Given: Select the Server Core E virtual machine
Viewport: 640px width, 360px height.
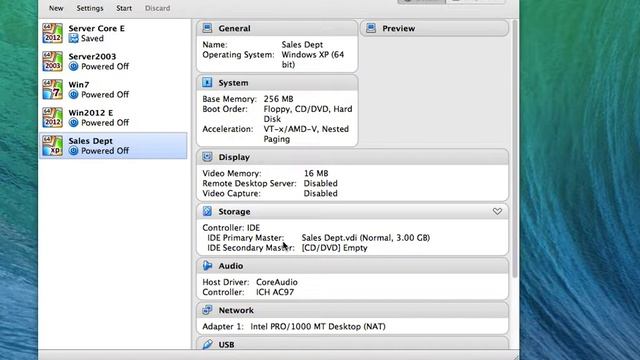Looking at the screenshot, I should [x=113, y=33].
